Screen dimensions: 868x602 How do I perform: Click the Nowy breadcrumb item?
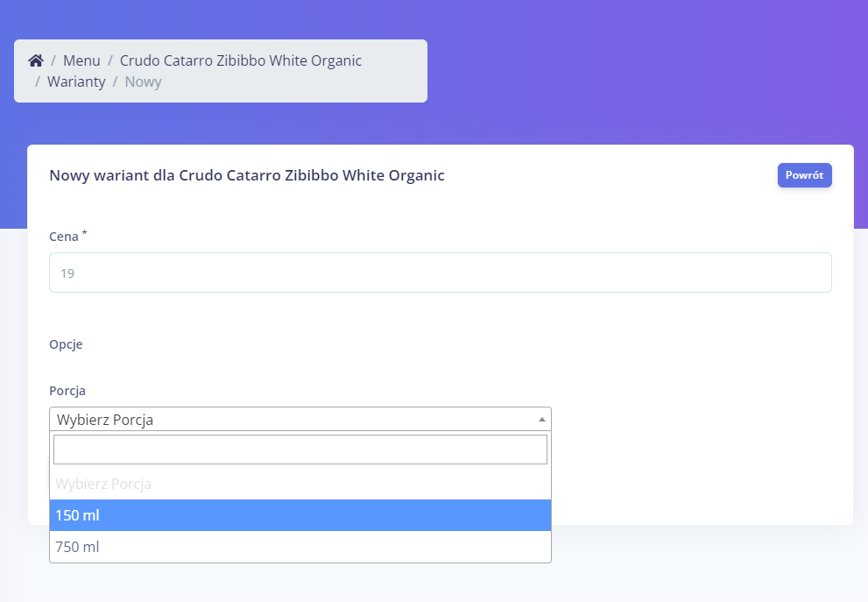click(143, 81)
